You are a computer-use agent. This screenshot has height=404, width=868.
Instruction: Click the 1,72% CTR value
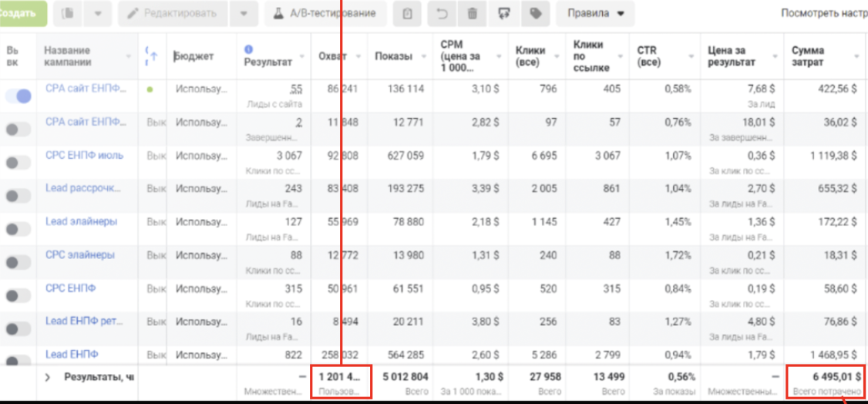click(678, 255)
